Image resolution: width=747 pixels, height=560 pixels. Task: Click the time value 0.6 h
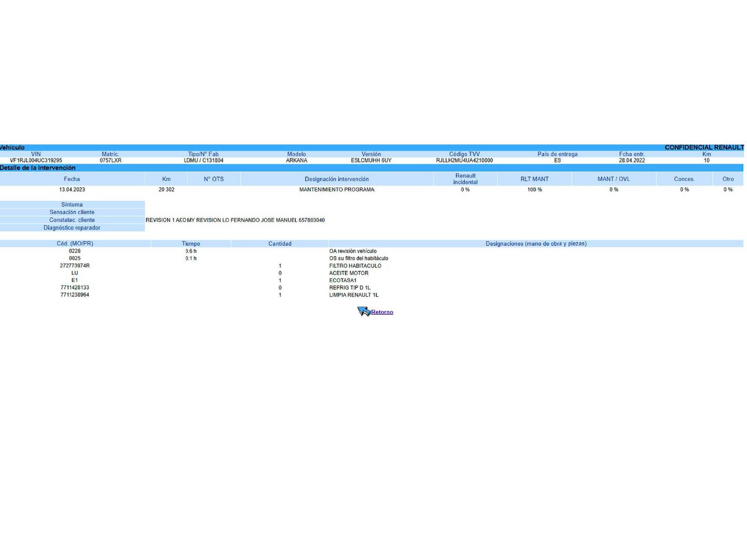(191, 251)
